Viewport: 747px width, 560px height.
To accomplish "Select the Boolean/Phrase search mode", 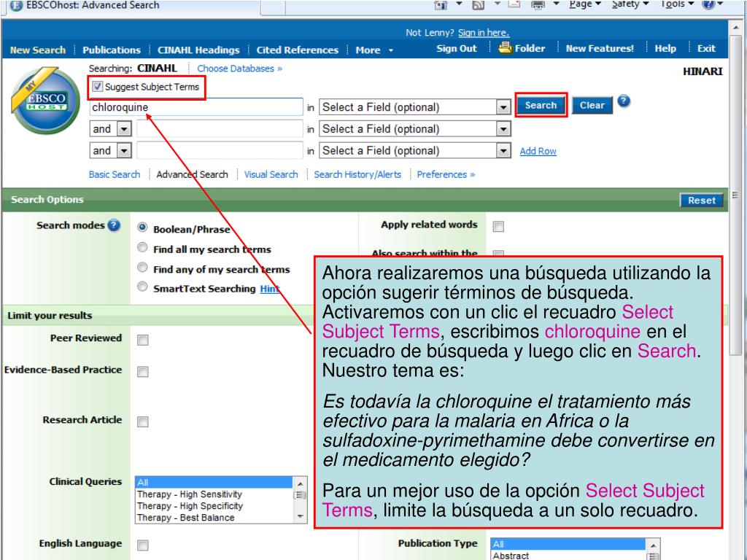I will pos(142,227).
